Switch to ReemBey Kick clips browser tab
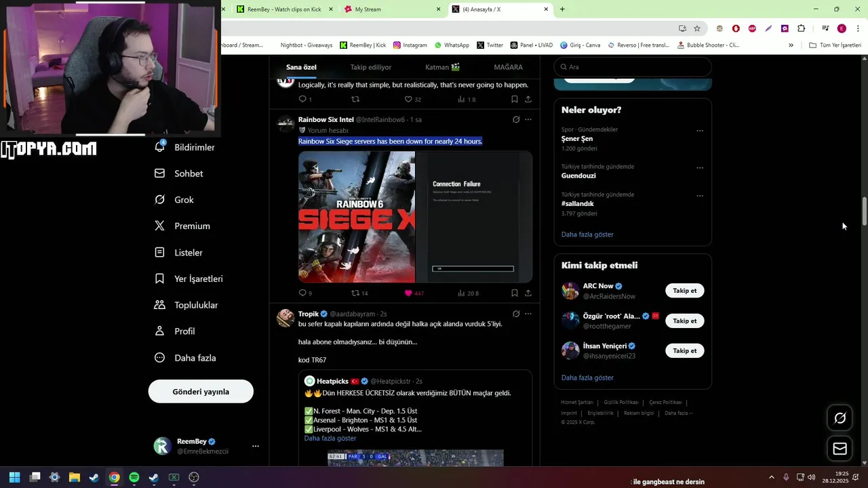The height and width of the screenshot is (488, 868). (284, 9)
